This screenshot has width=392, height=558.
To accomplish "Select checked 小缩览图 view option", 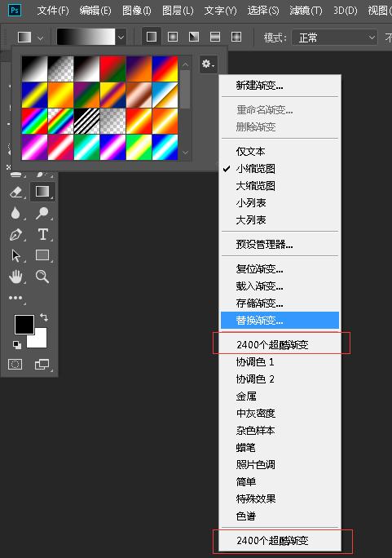I will [280, 168].
